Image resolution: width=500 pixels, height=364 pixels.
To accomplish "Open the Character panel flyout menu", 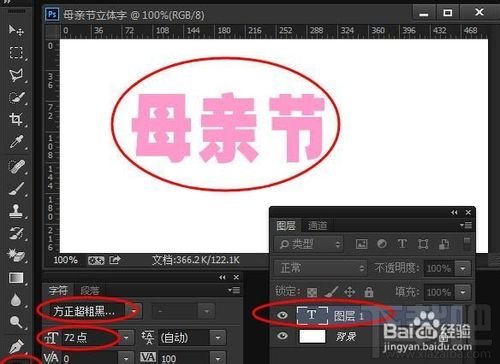I will point(234,290).
